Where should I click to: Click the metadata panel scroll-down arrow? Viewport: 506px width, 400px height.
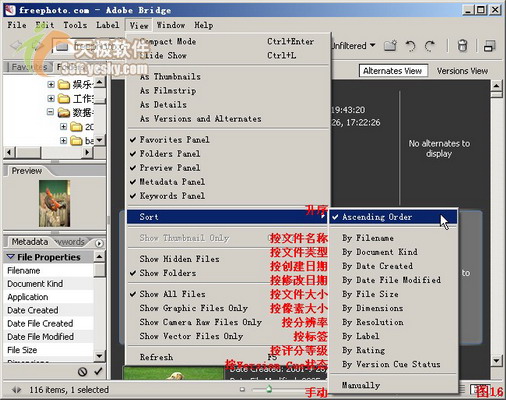click(99, 356)
